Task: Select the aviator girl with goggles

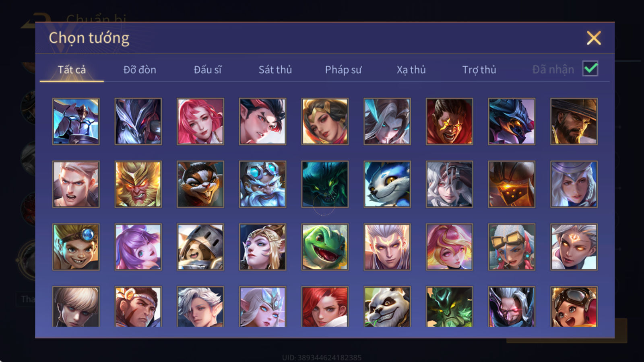Action: [574, 306]
